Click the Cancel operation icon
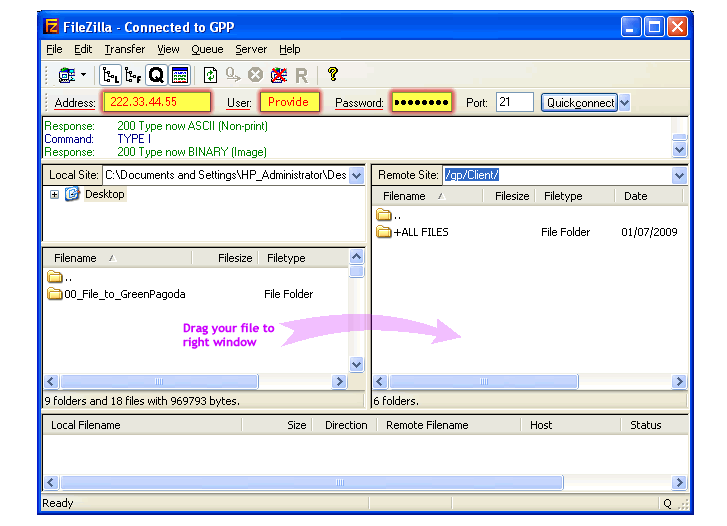Screen dimensions: 727x526 pyautogui.click(x=255, y=75)
